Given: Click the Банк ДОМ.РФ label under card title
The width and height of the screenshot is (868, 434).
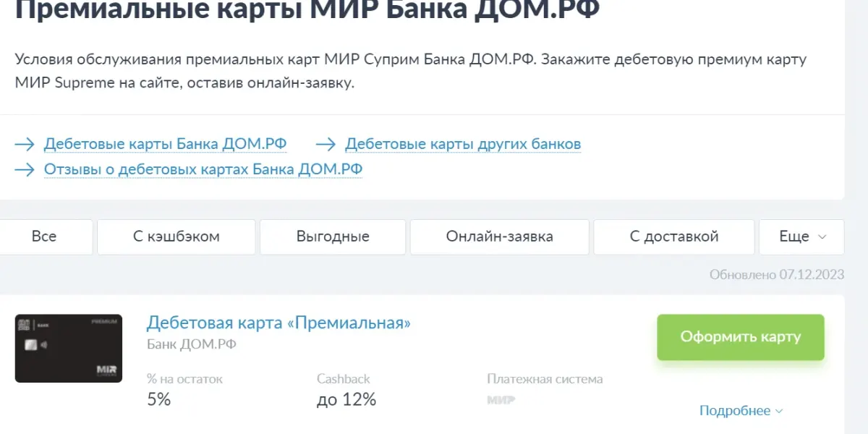Looking at the screenshot, I should pos(191,344).
